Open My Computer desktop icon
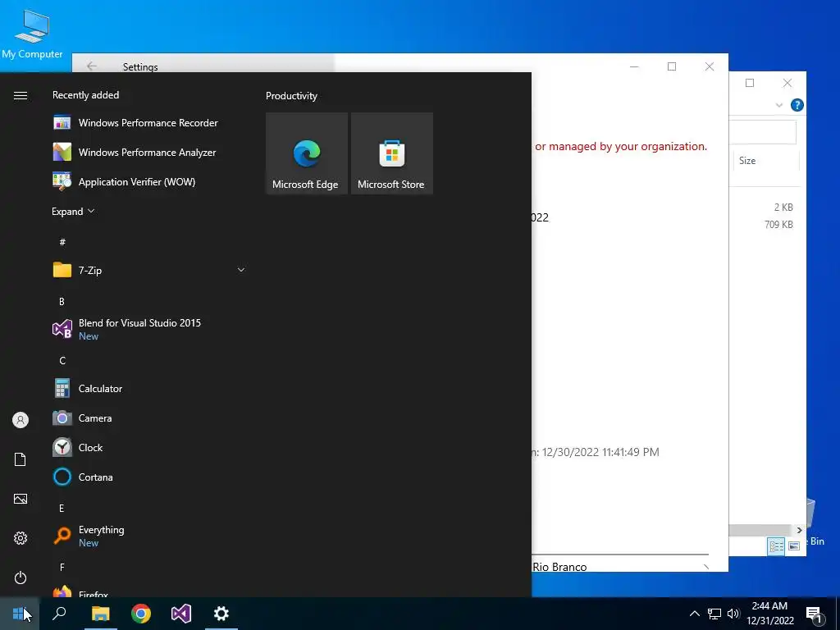 click(x=32, y=33)
